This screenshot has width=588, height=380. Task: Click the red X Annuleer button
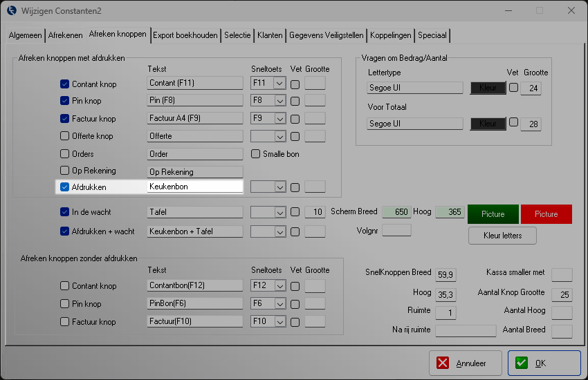(x=463, y=363)
